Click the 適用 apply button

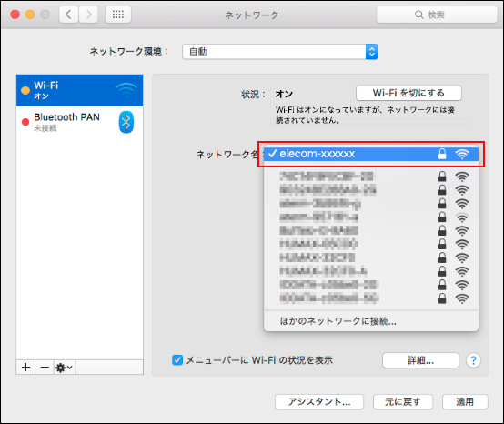[465, 402]
